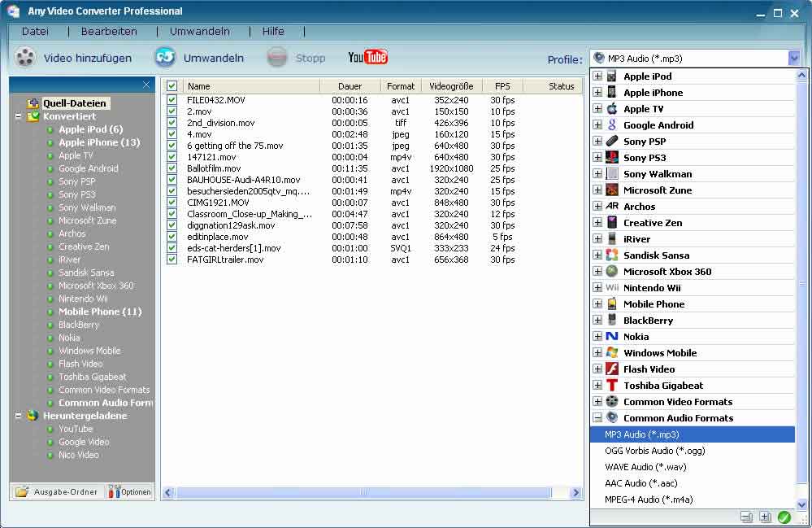Click the Archos AR logo icon
Viewport: 812px width, 528px height.
[x=612, y=206]
